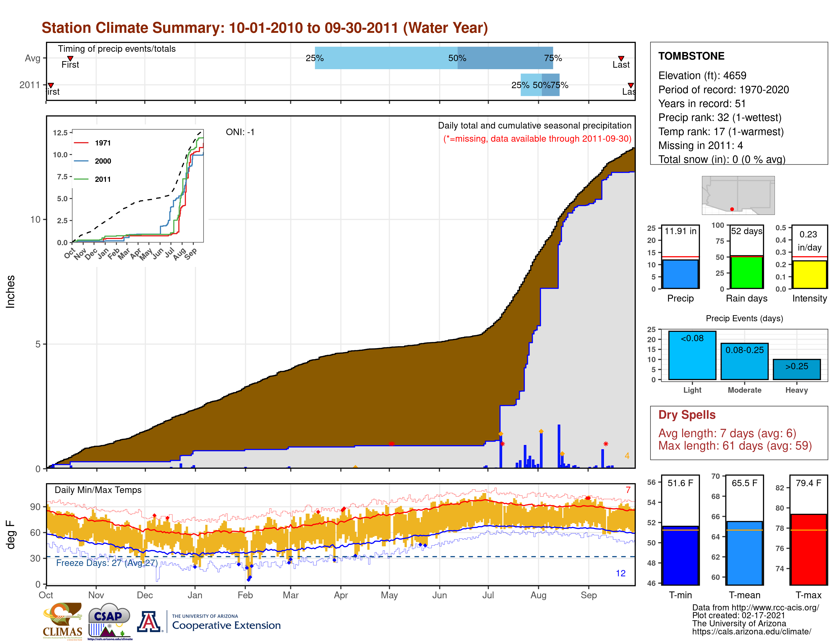
Task: Click the 'Freeze Days: 27 (Avg:27)' label
Action: click(107, 563)
